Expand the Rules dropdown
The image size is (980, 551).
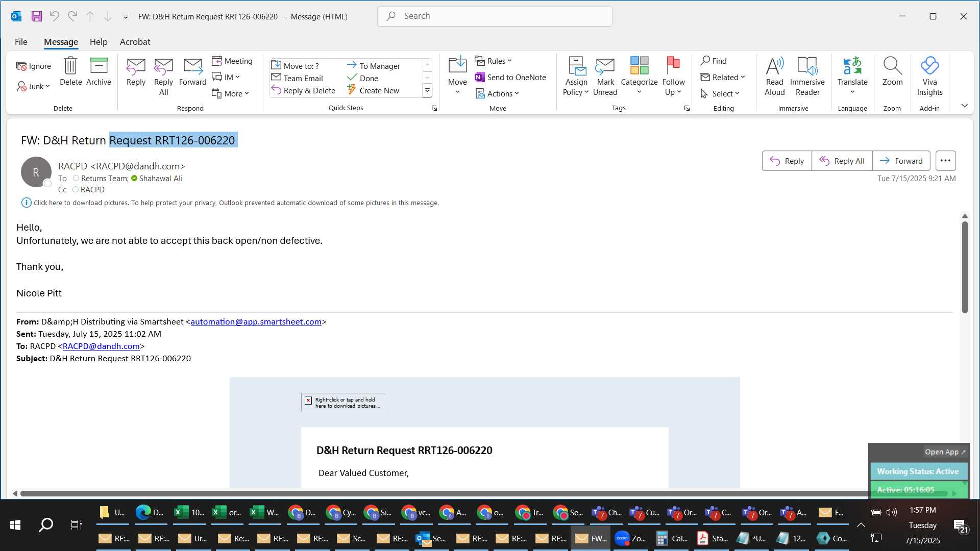(x=493, y=61)
